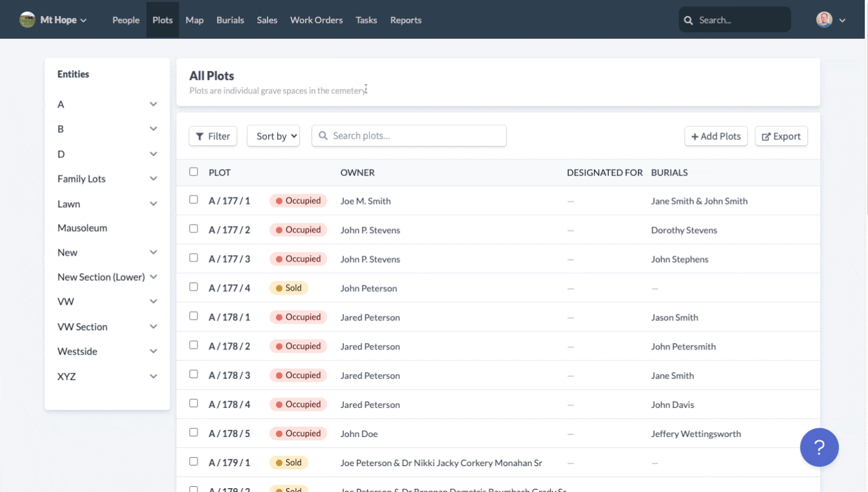Click the Mt Hope cemetery logo icon
The height and width of the screenshot is (492, 868).
27,20
